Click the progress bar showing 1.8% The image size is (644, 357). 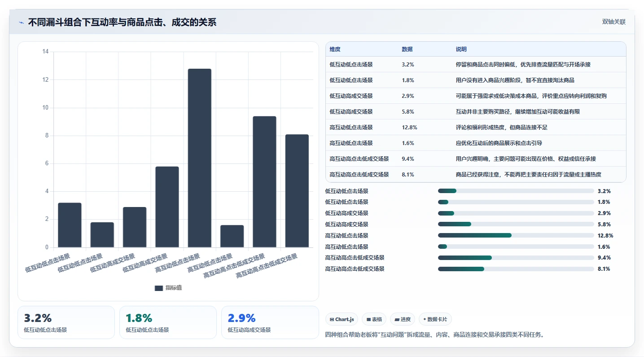click(x=516, y=202)
